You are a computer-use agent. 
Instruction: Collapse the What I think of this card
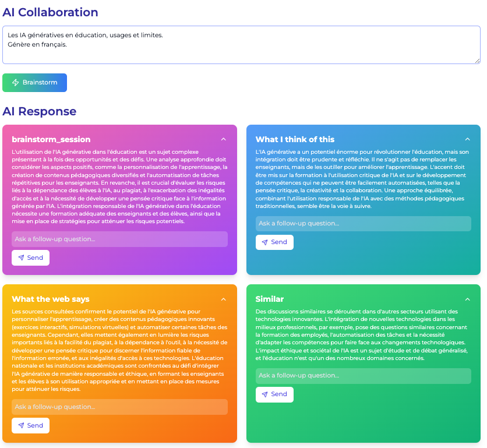tap(467, 139)
